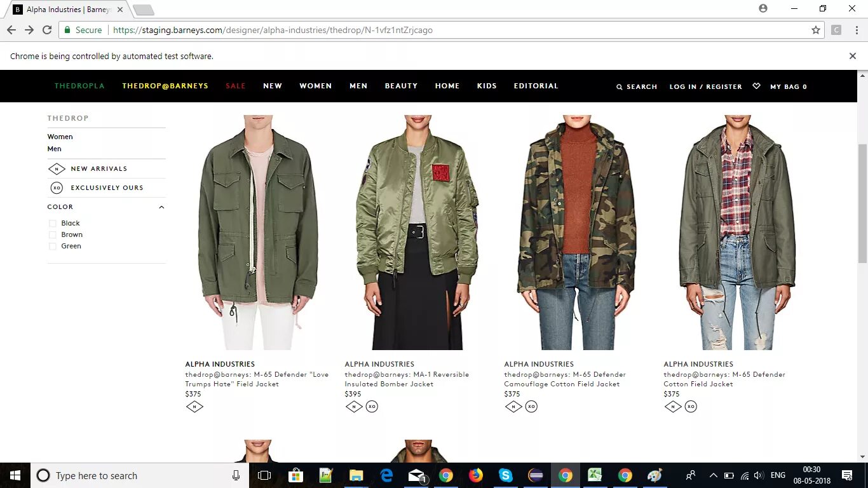Click XO badge under Camouflage Cotton Field Jacket

531,406
